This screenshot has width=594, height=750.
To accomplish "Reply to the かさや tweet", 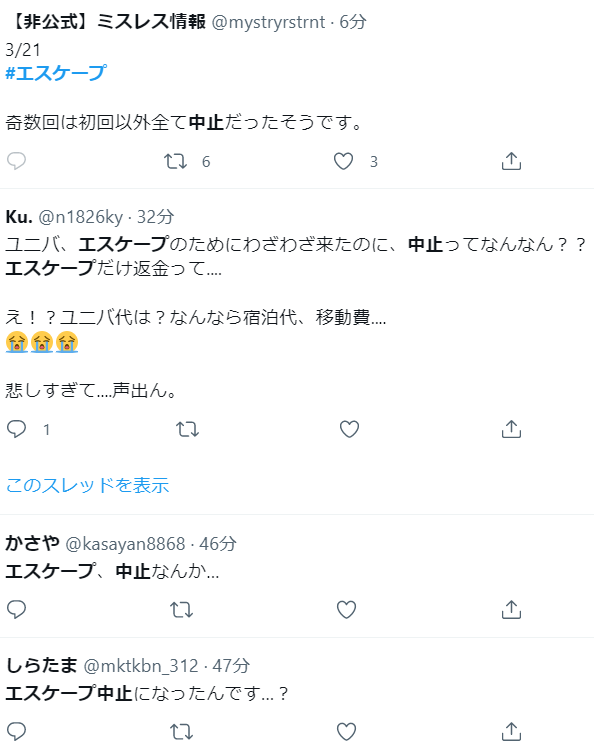I will (16, 609).
